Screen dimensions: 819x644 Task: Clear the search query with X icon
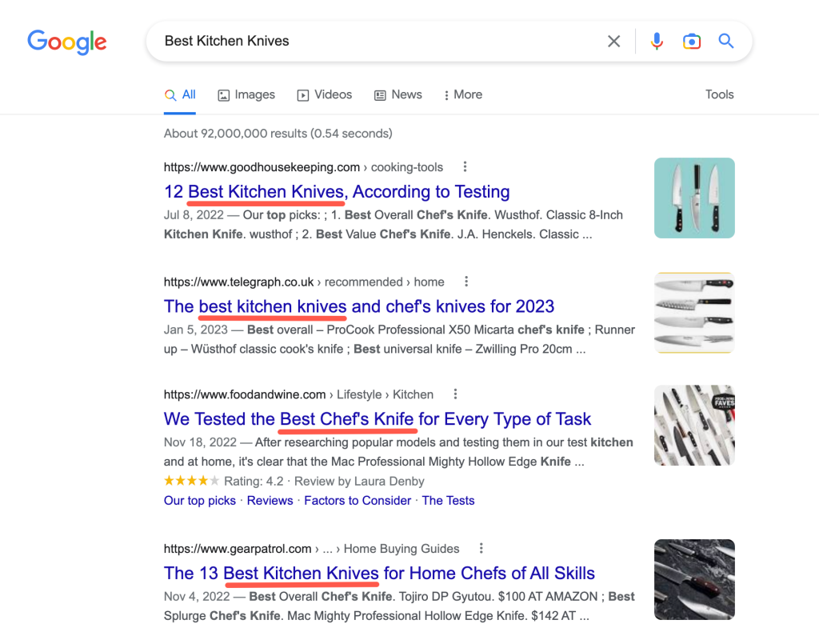pyautogui.click(x=614, y=42)
